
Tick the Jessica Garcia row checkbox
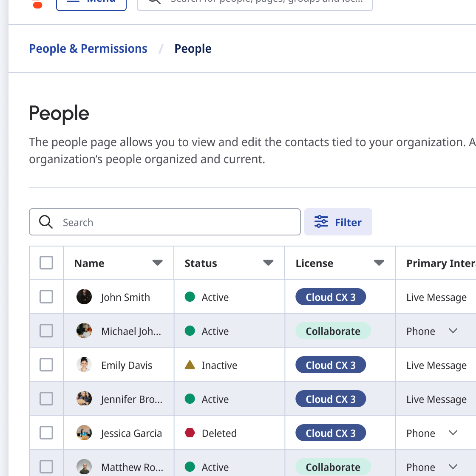point(46,433)
